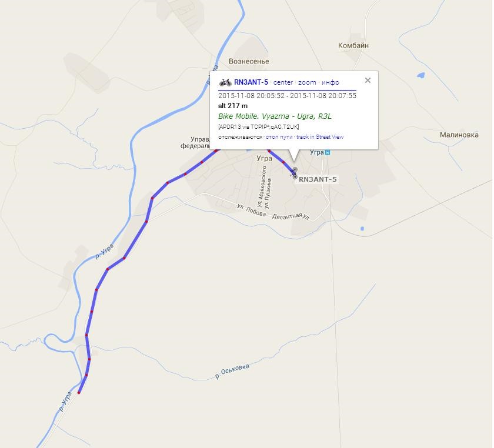Click the стоп пути link
The height and width of the screenshot is (448, 494).
279,137
